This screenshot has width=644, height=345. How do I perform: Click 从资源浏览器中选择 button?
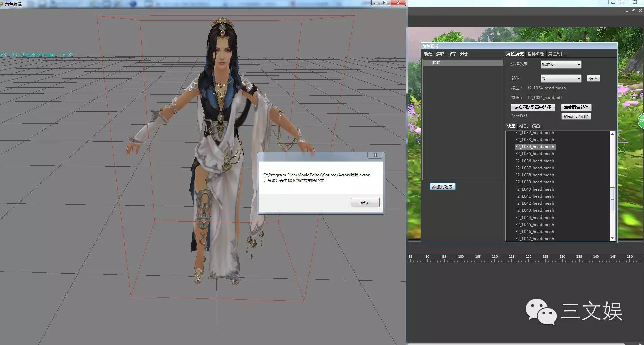click(533, 107)
